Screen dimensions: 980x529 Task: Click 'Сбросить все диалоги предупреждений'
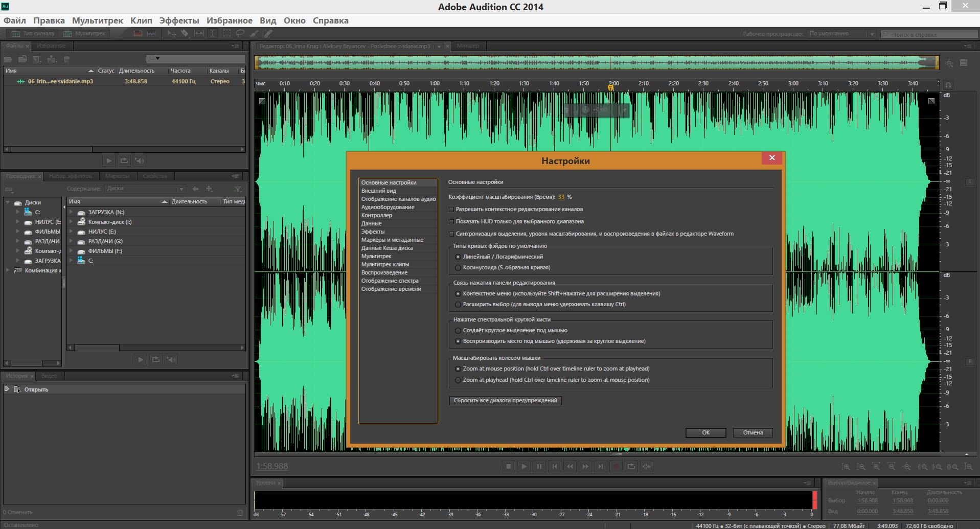(506, 400)
